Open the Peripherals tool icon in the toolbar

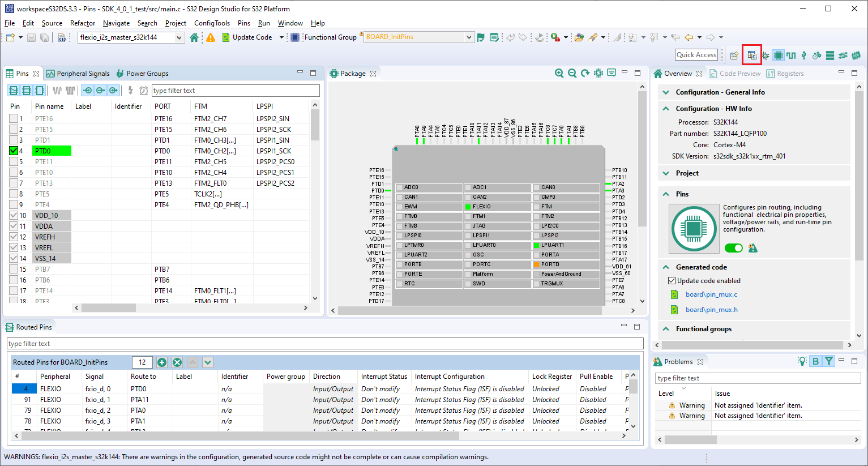(x=804, y=55)
